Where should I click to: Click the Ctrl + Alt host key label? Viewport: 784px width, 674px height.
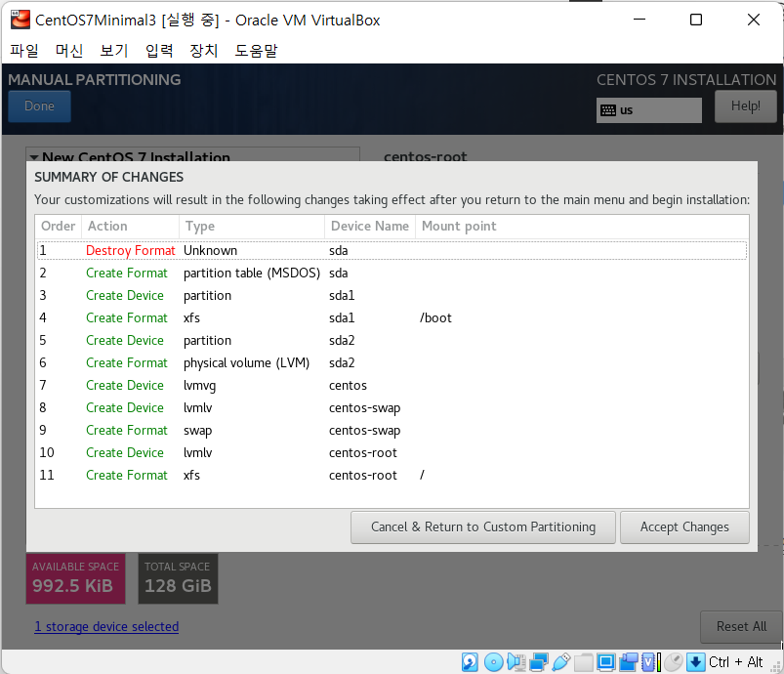point(735,662)
